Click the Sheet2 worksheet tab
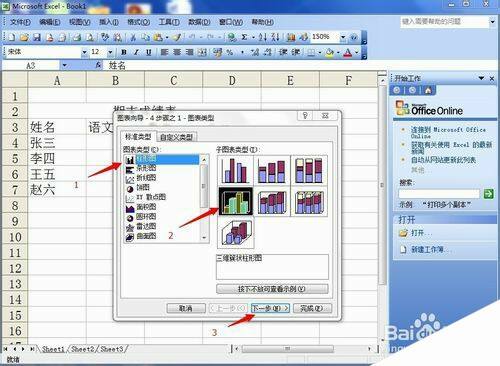This screenshot has width=500, height=366. point(83,349)
